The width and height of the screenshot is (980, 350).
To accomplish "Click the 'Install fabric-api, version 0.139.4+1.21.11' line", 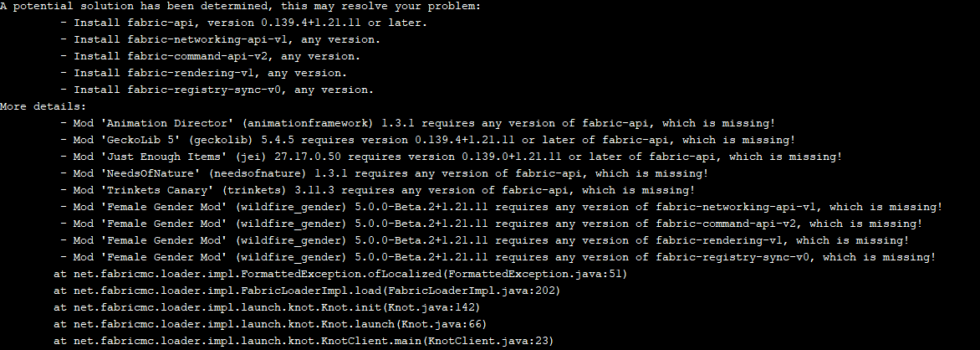I will [244, 23].
